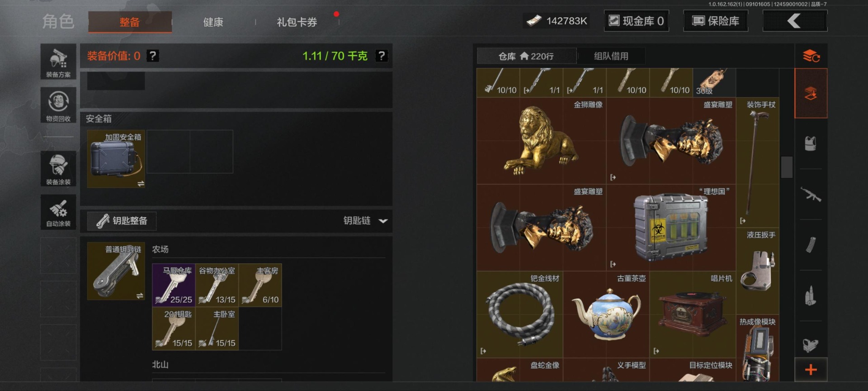Open the 保险库 button
This screenshot has width=868, height=391.
[x=716, y=21]
